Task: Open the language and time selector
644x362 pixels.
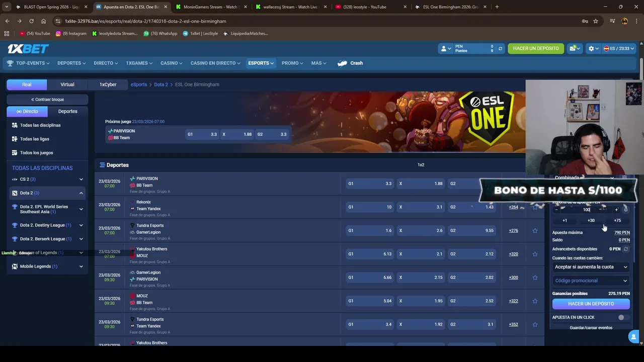Action: (619, 48)
